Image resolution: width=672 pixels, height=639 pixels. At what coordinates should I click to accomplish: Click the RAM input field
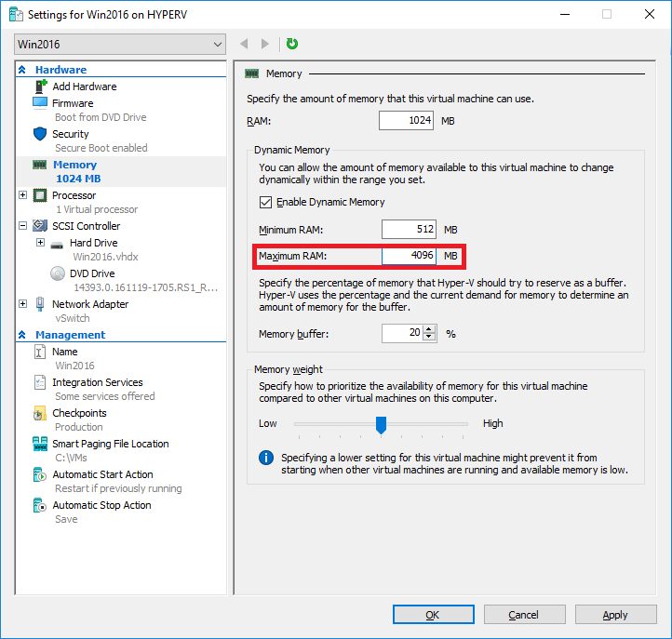(407, 120)
